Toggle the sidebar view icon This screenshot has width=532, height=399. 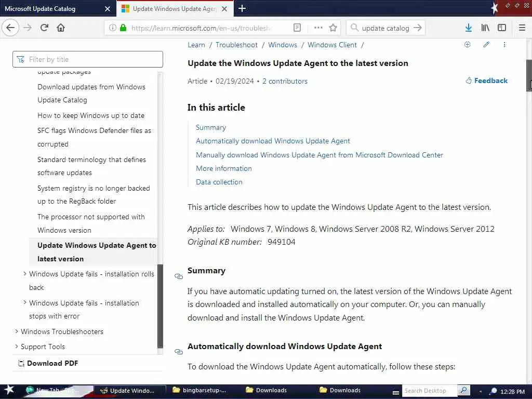coord(502,28)
